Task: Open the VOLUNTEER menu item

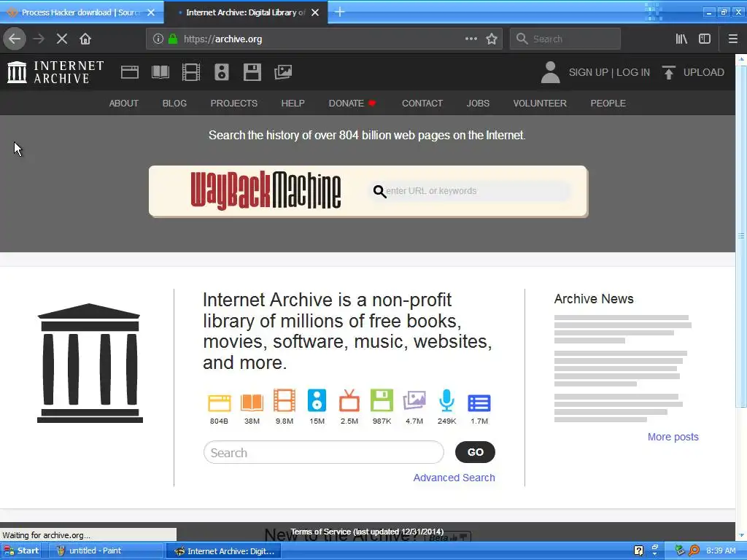Action: (x=540, y=103)
